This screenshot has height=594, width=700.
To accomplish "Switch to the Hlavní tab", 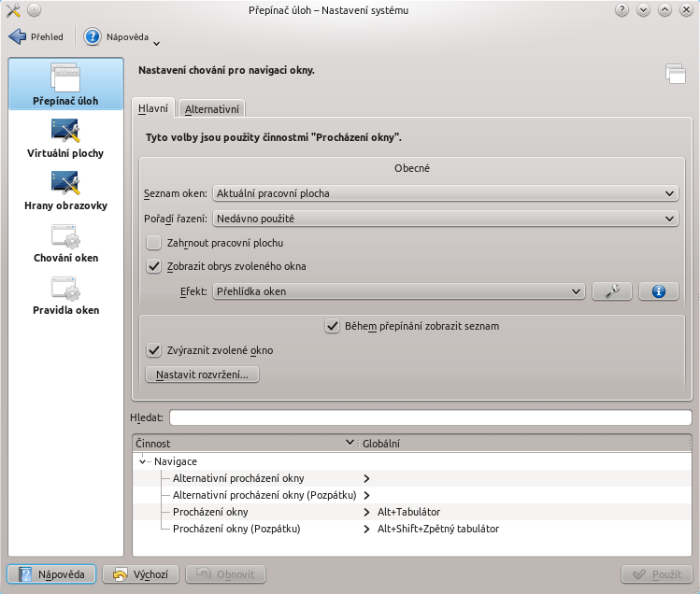I will (153, 108).
